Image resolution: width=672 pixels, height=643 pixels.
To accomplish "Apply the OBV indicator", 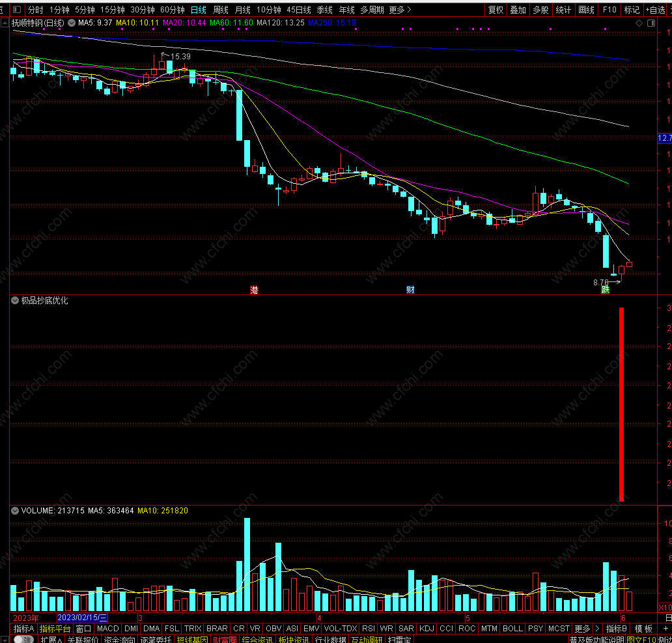I will [x=273, y=629].
